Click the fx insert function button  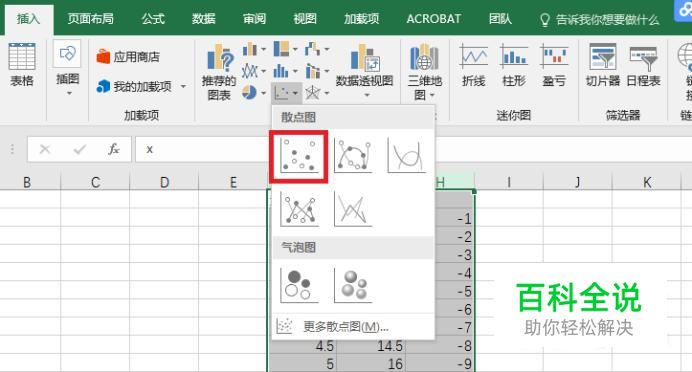pyautogui.click(x=114, y=150)
